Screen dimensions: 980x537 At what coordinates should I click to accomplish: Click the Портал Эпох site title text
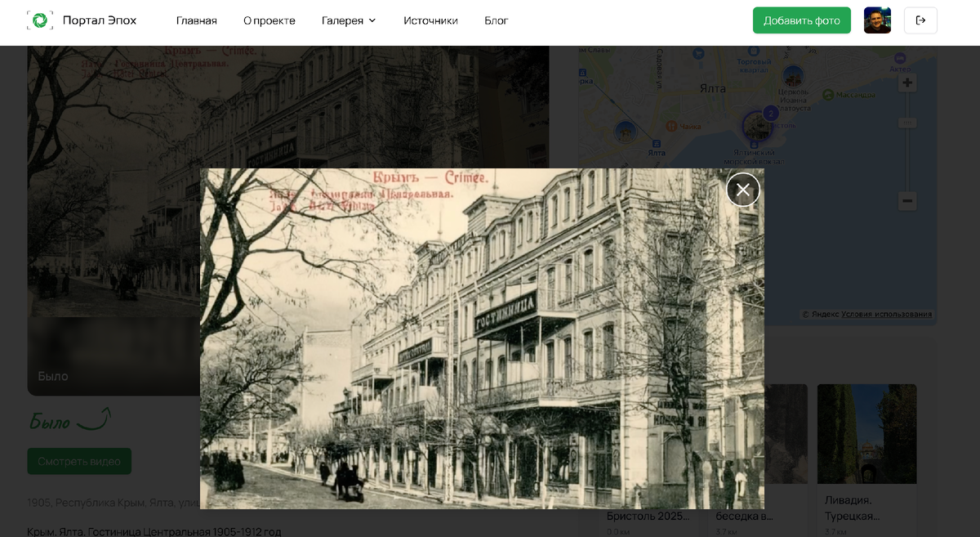(100, 20)
